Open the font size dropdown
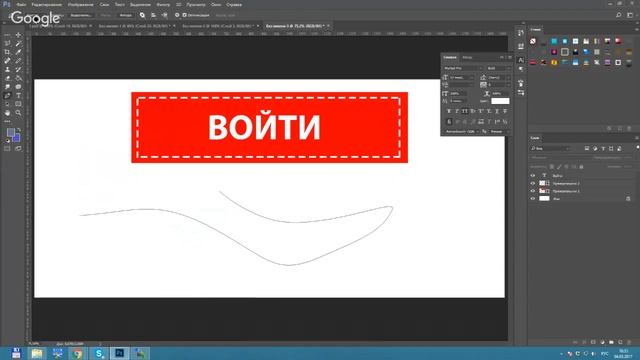Image resolution: width=640 pixels, height=360 pixels. [x=462, y=78]
